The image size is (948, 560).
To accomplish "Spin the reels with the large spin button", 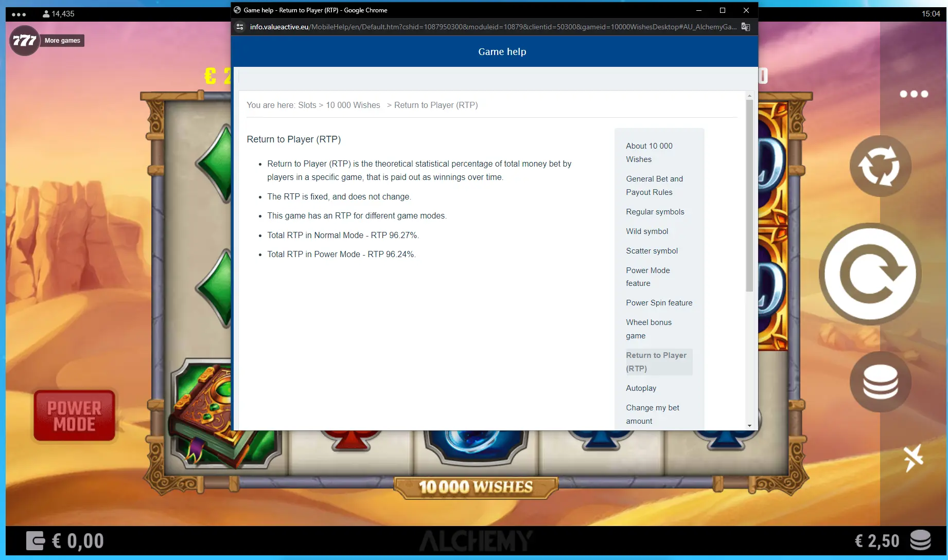I will 870,274.
